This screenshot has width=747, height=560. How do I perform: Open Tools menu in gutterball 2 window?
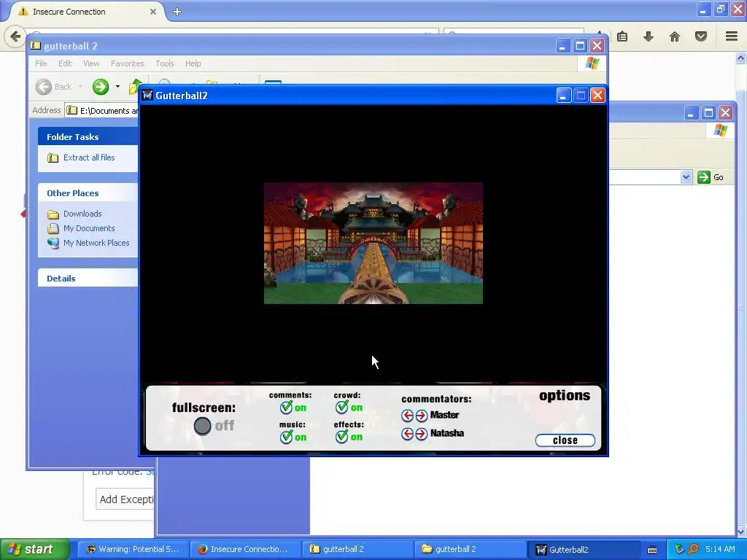(x=164, y=63)
